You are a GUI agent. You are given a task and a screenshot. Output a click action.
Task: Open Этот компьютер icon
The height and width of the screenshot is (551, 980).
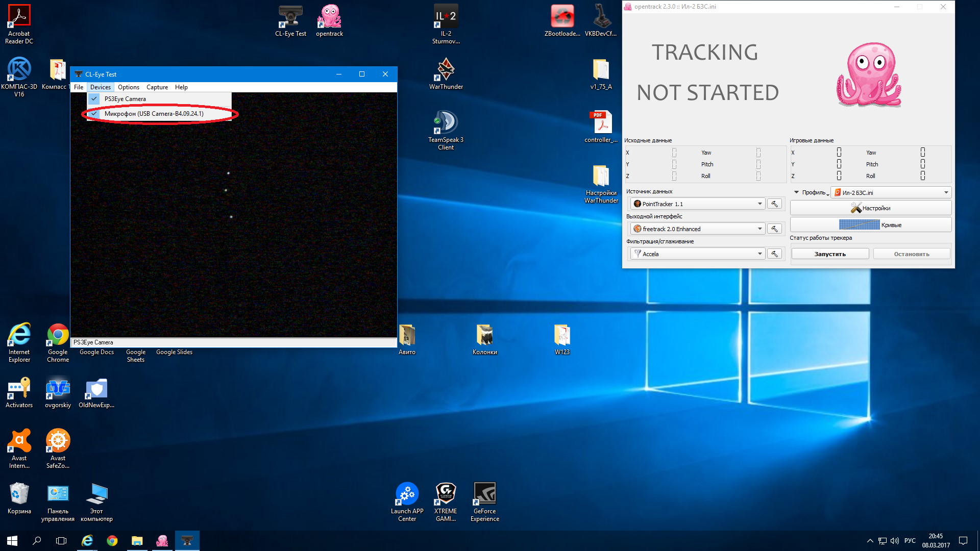[96, 503]
